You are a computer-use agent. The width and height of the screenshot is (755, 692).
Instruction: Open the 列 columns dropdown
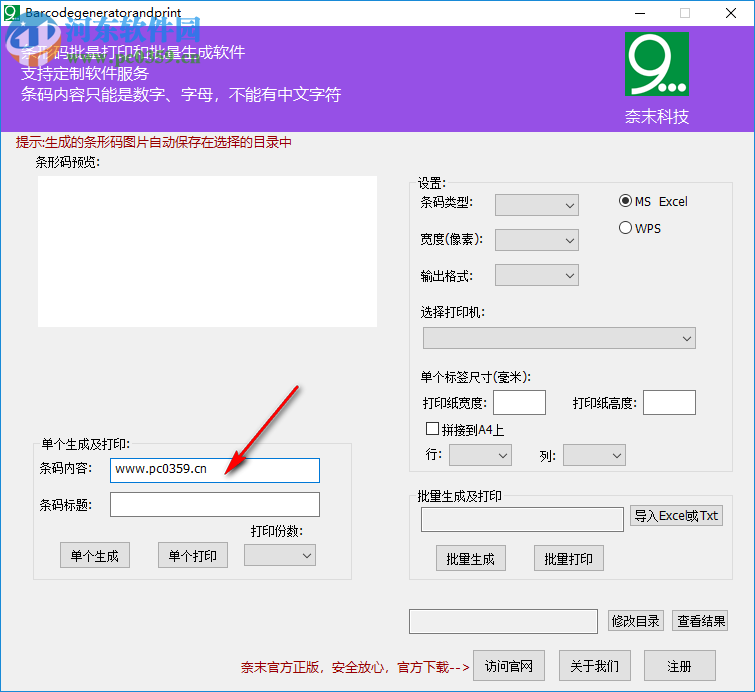click(x=594, y=455)
